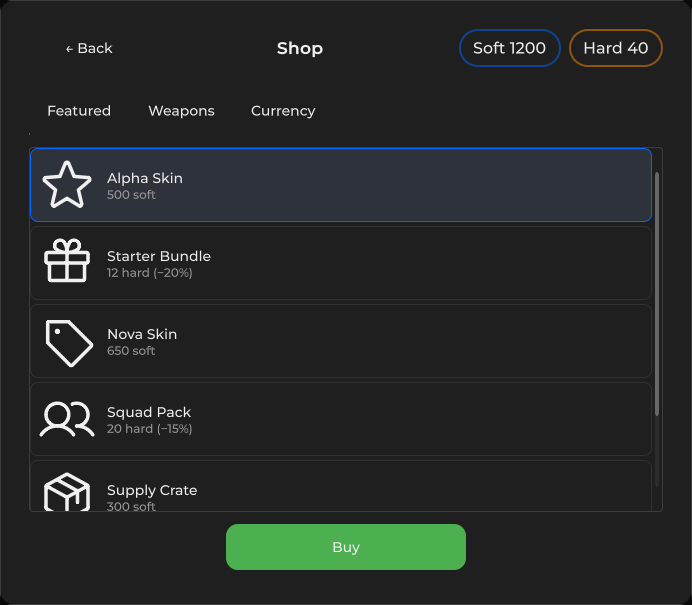This screenshot has height=605, width=692.
Task: Select the Starter Bundle list row
Action: pos(341,263)
